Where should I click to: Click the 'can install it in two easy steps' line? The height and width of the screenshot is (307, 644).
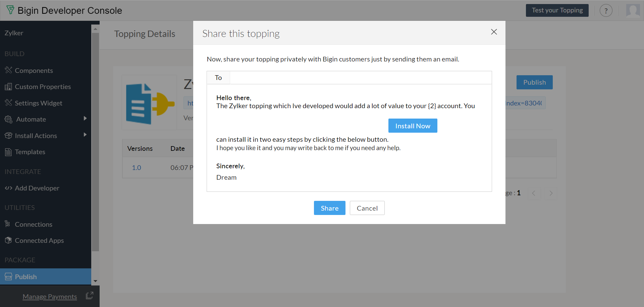click(302, 139)
